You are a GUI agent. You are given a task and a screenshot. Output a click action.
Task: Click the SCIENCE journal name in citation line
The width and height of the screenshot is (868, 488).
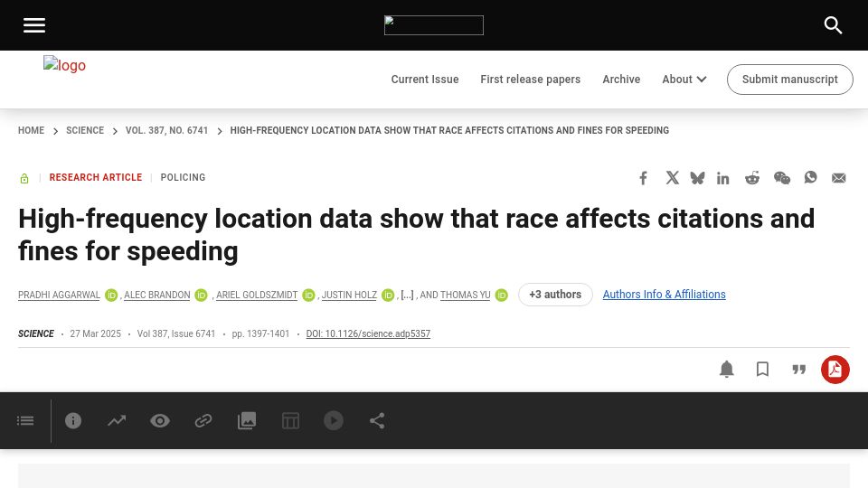[36, 333]
